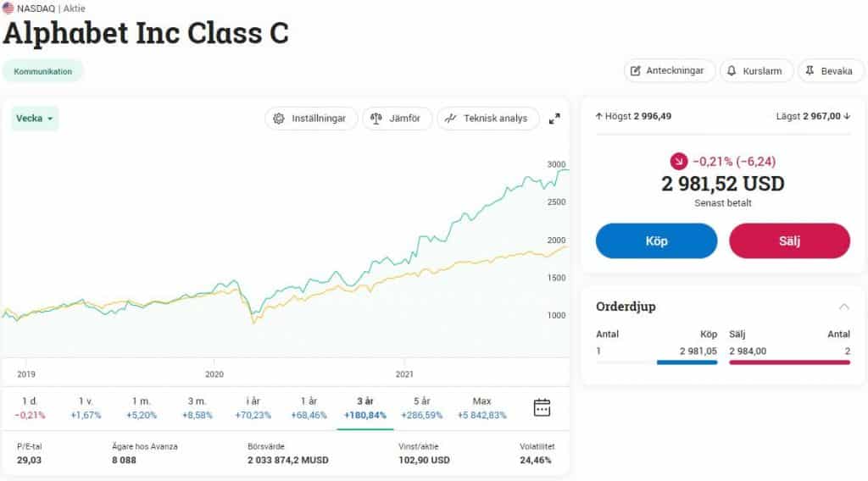868x481 pixels.
Task: Open the Kommunikation sector tag
Action: click(x=42, y=71)
